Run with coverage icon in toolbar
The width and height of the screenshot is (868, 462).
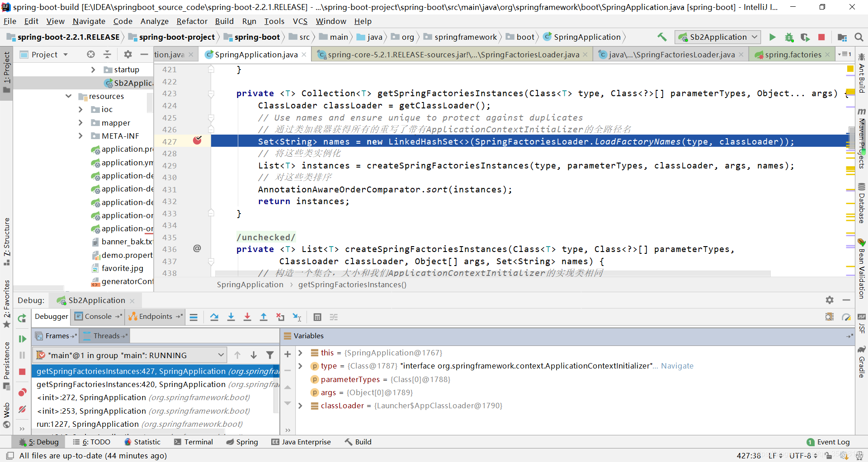805,37
